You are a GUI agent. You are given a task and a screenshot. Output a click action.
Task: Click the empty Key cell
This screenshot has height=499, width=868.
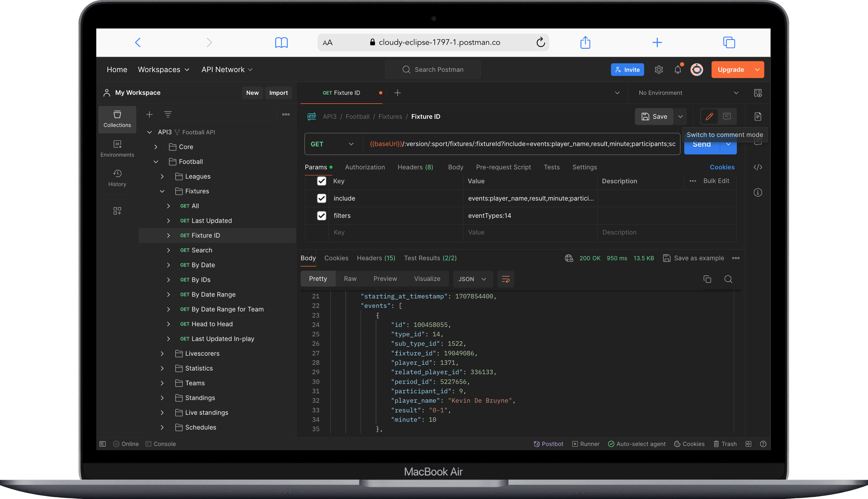click(396, 232)
